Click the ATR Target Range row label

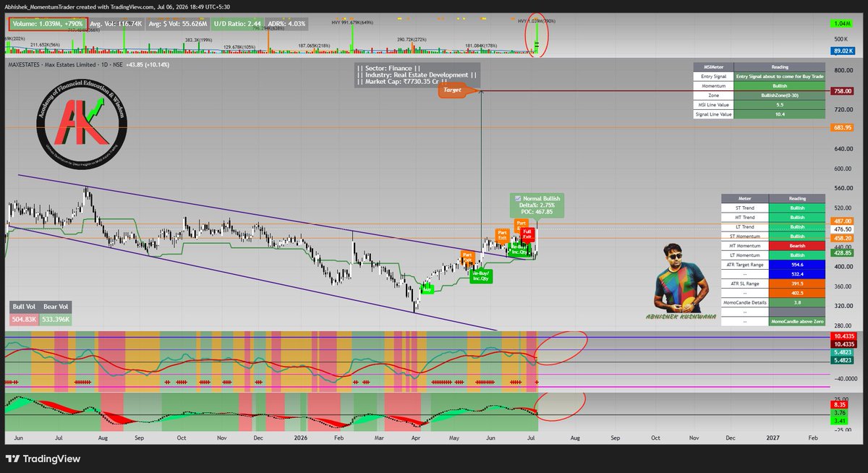pos(744,265)
